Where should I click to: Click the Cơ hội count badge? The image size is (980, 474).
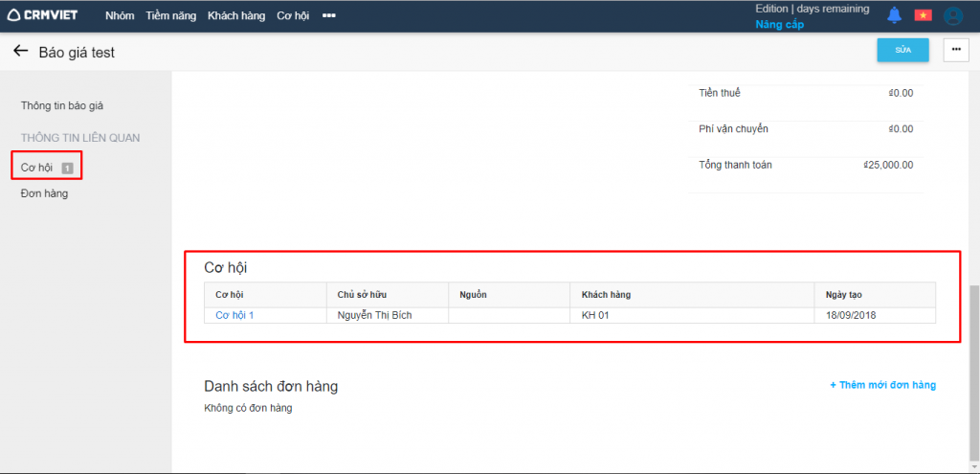pyautogui.click(x=67, y=169)
